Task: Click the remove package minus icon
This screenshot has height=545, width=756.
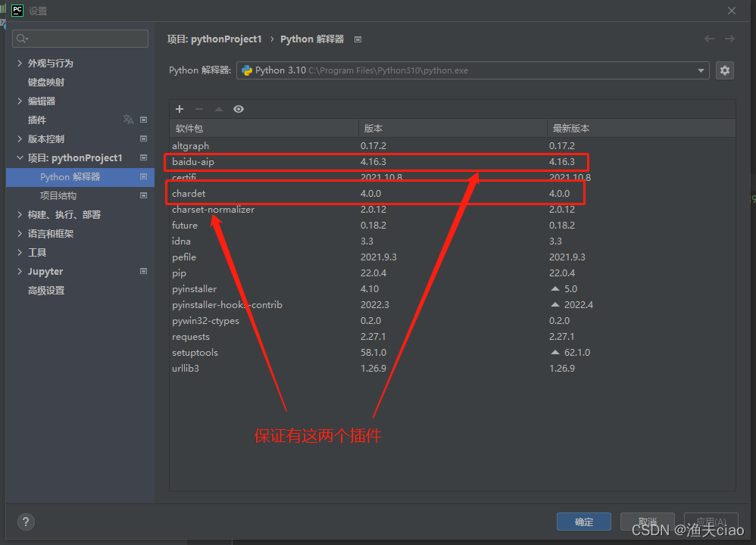Action: pyautogui.click(x=199, y=109)
